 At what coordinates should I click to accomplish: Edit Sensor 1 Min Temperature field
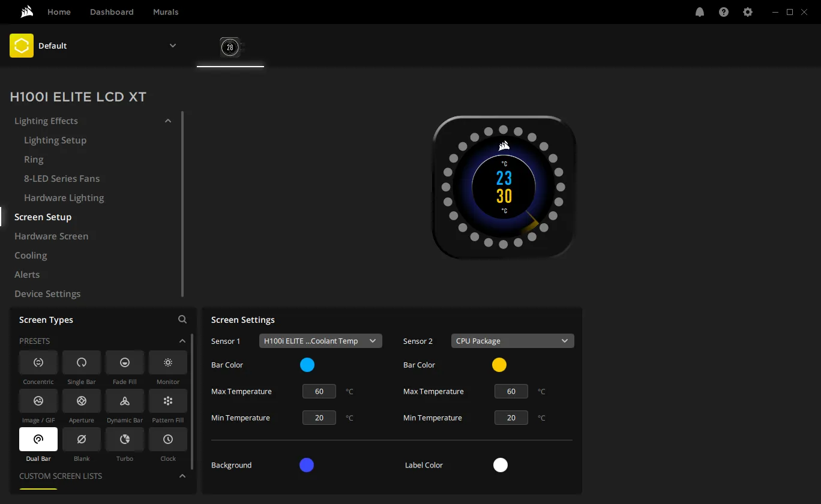(319, 418)
